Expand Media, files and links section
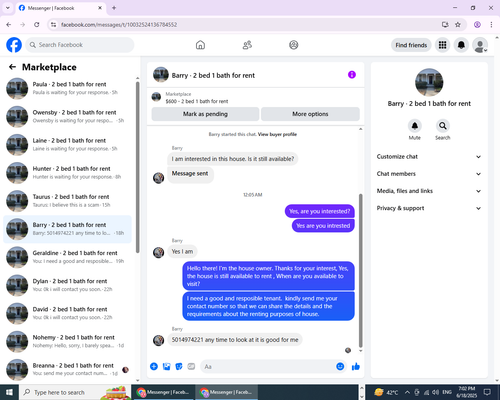The height and width of the screenshot is (400, 500). pos(429,191)
